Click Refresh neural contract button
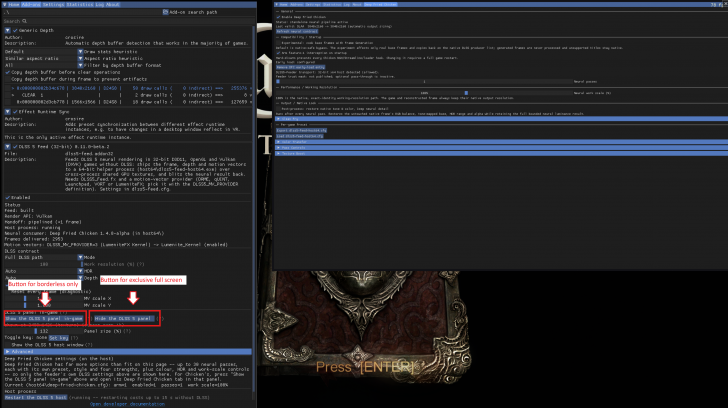The image size is (728, 408). coord(297,32)
